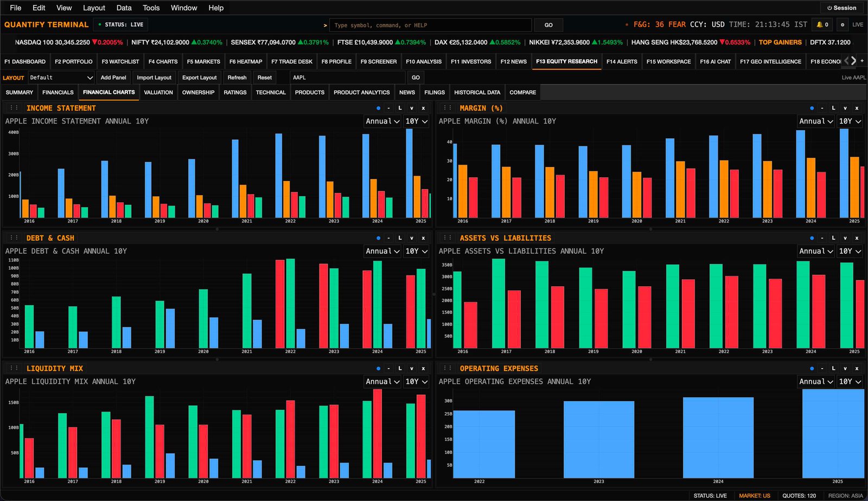Click GO button next to AAPL field
Viewport: 868px width, 501px height.
(x=416, y=78)
